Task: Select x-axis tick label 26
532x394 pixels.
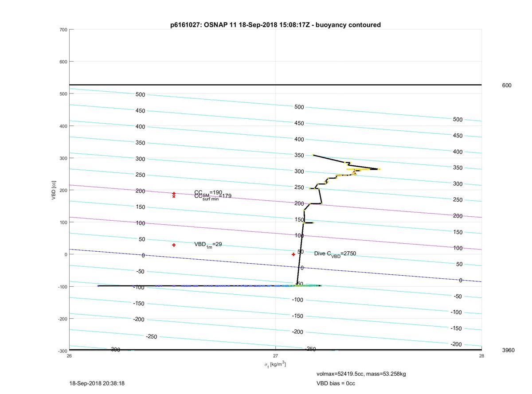Action: coord(69,355)
